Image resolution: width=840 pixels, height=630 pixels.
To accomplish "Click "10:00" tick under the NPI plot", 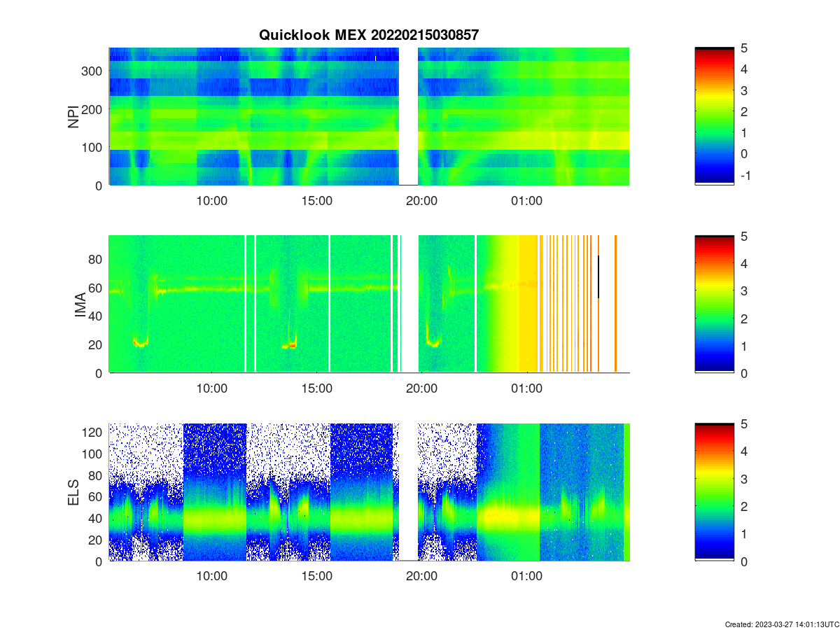I will click(211, 200).
